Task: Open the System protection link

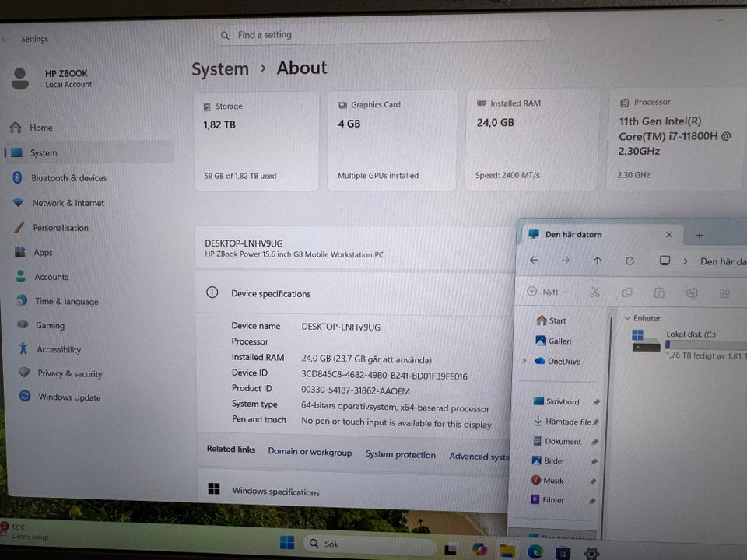Action: [400, 454]
